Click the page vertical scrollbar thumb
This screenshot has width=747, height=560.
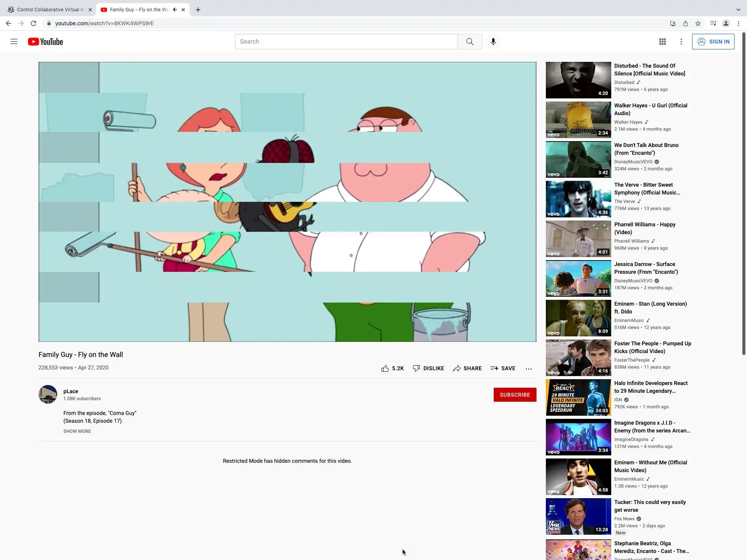click(x=744, y=194)
